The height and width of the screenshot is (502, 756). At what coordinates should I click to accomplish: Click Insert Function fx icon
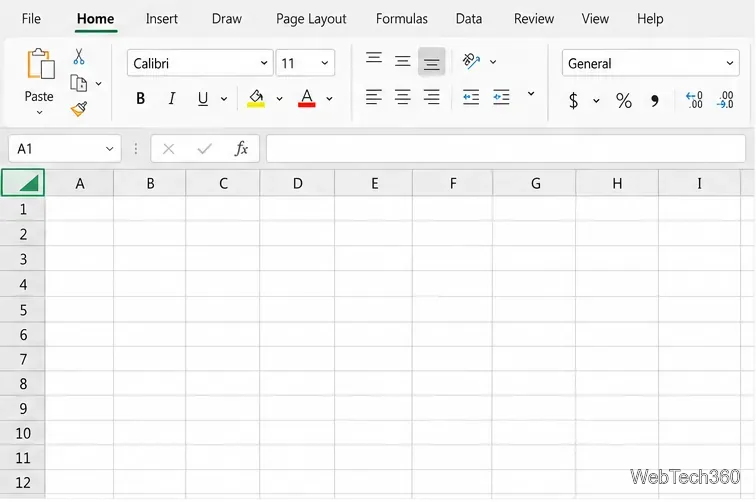click(242, 149)
